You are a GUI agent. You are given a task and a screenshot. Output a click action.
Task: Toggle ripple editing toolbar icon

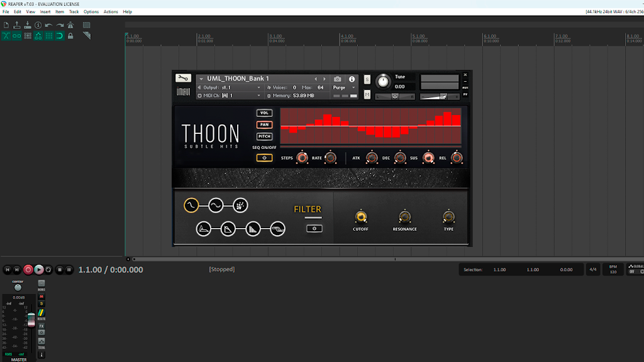tap(28, 36)
